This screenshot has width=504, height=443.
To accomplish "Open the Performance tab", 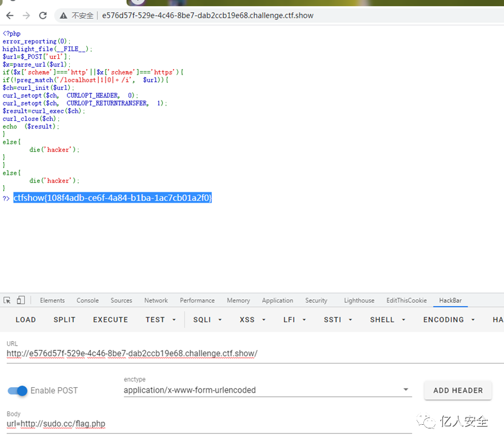I will coord(197,300).
